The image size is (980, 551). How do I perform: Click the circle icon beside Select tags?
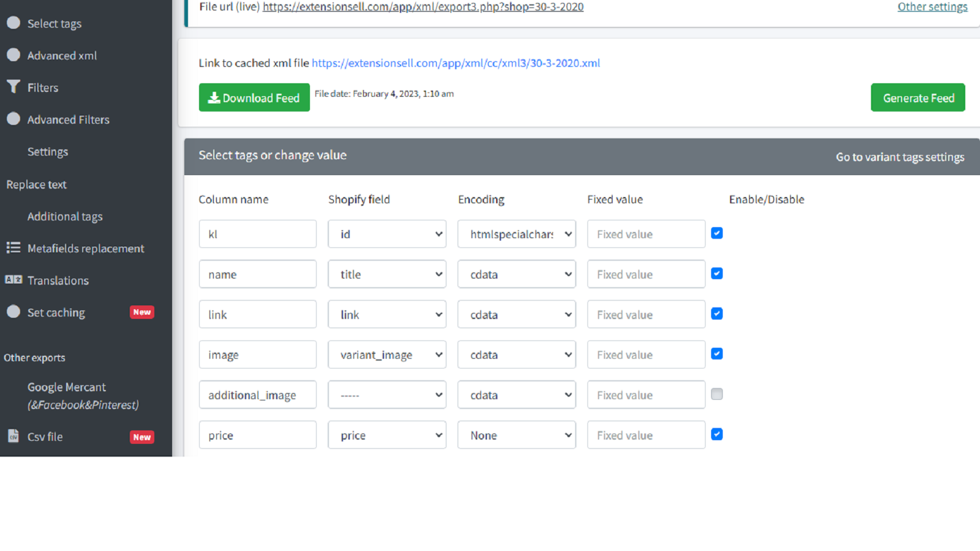pos(13,23)
